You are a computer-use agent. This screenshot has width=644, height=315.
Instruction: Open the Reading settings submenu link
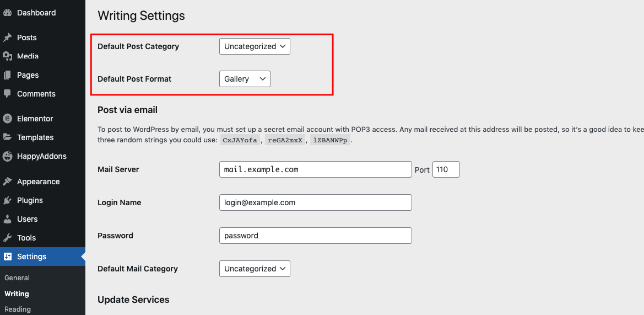point(17,309)
